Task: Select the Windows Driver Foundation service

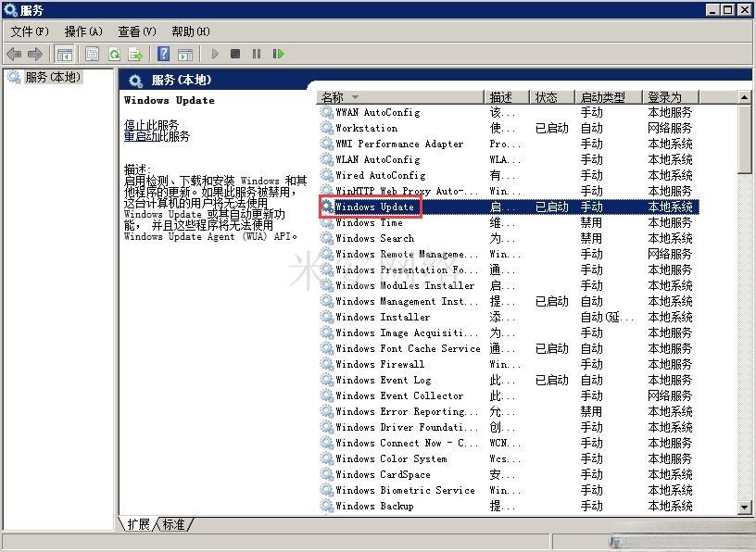Action: pos(407,427)
